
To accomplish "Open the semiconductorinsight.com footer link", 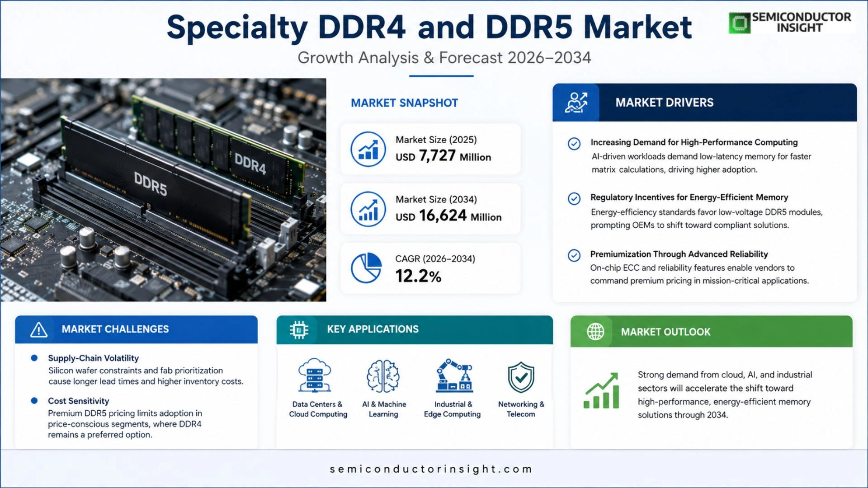I will 431,469.
